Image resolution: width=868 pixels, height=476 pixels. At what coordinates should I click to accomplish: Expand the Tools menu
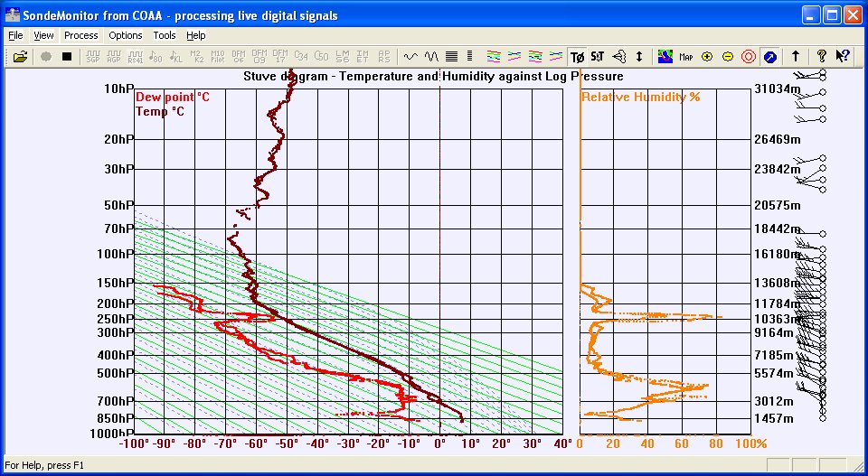165,35
